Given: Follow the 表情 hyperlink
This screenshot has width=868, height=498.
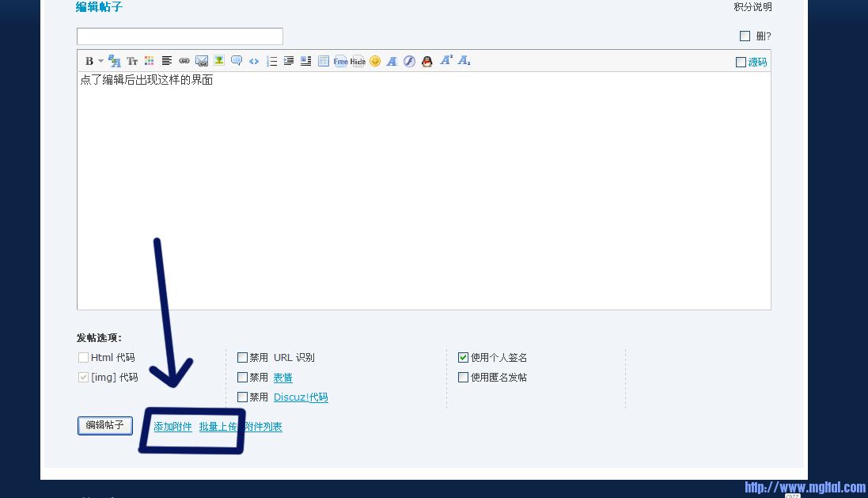Looking at the screenshot, I should (283, 377).
